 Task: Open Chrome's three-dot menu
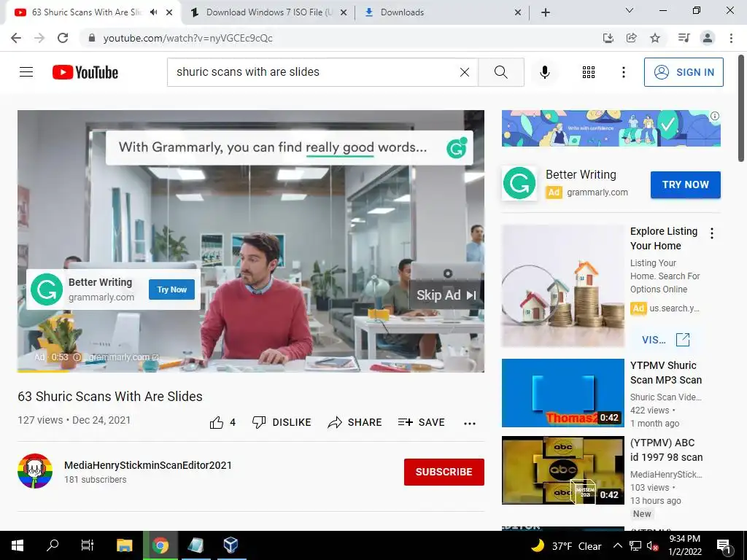(731, 38)
